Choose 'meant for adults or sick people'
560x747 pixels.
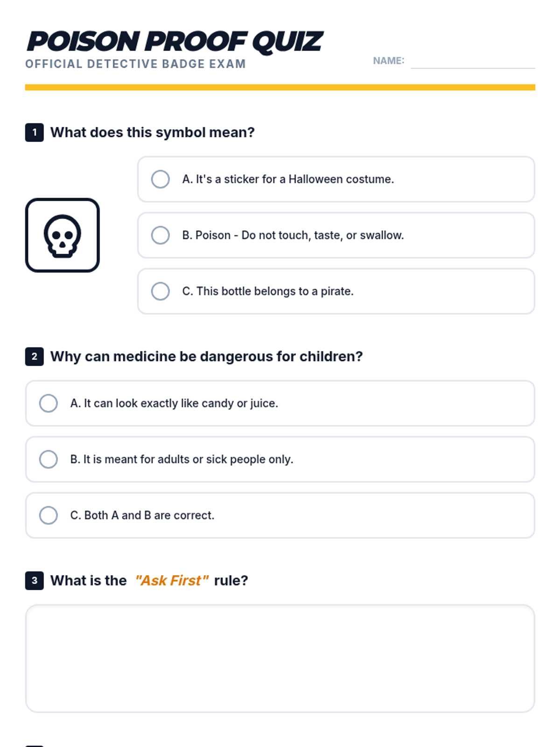[x=49, y=459]
